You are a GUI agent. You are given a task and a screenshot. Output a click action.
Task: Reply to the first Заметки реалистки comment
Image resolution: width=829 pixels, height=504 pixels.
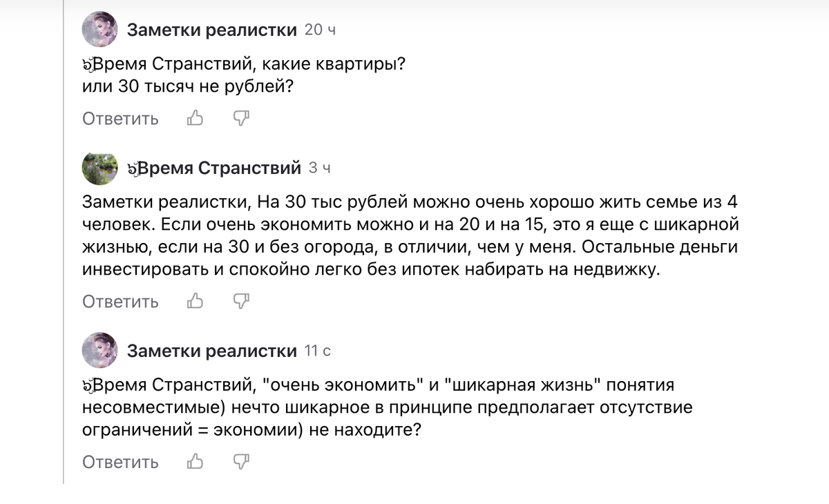[120, 118]
